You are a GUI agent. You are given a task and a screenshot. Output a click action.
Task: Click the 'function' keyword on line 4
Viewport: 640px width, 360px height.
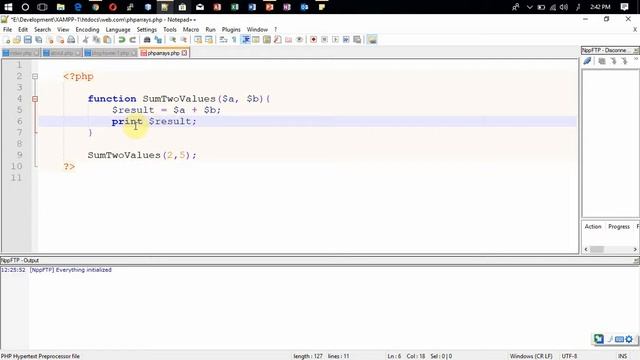click(112, 99)
